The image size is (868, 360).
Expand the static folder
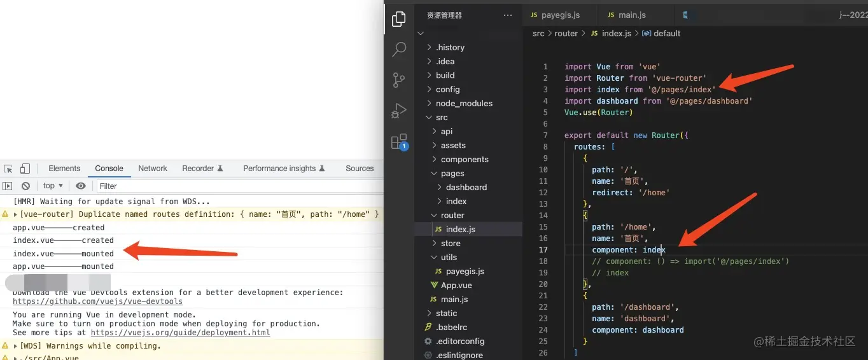(x=430, y=313)
